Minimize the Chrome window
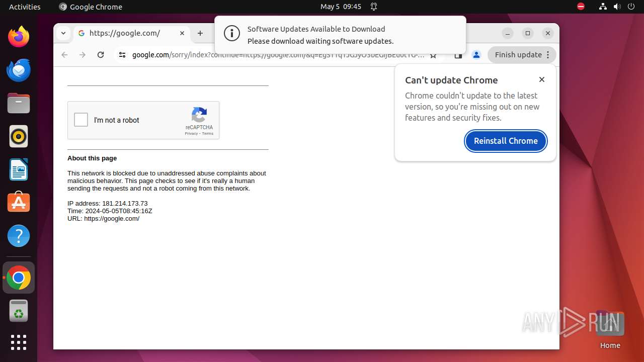 coord(508,33)
